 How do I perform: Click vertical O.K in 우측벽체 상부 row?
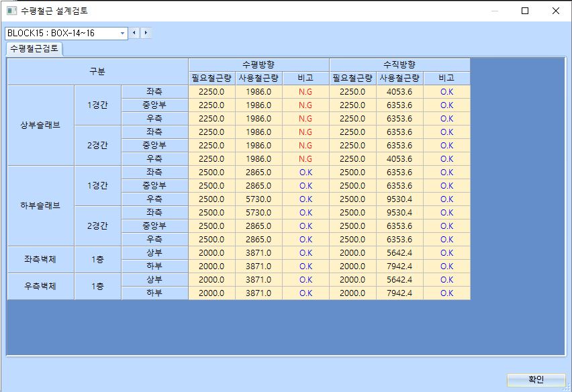click(x=446, y=280)
